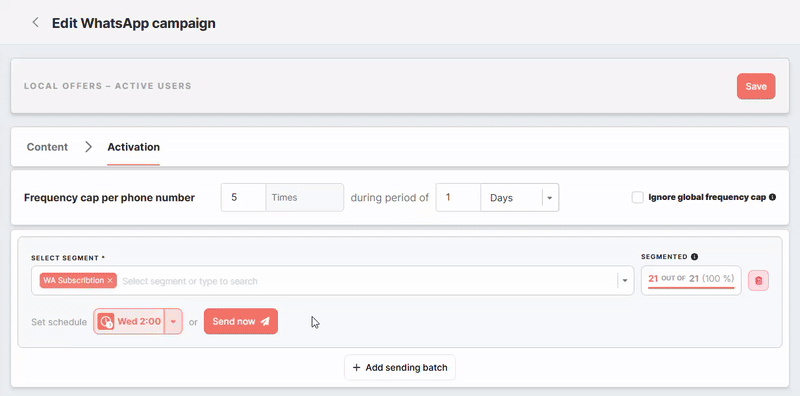Add a new sending batch
The image size is (800, 396).
coord(400,367)
